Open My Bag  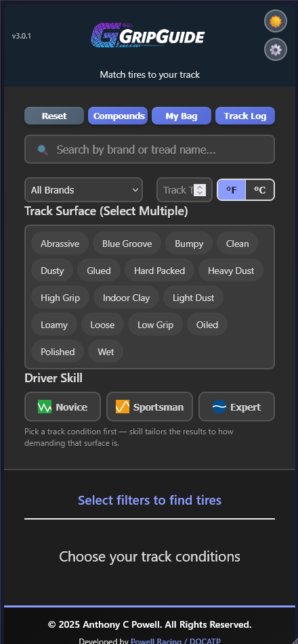pos(182,116)
